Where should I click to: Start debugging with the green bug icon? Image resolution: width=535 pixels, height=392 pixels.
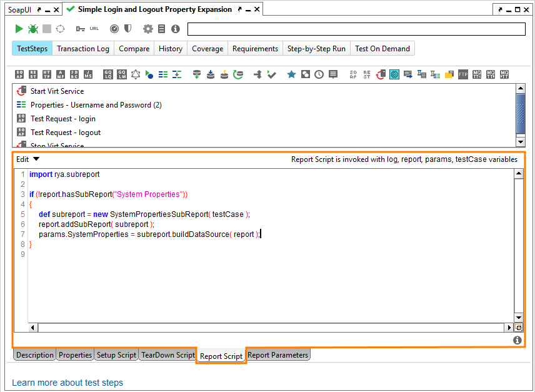32,29
